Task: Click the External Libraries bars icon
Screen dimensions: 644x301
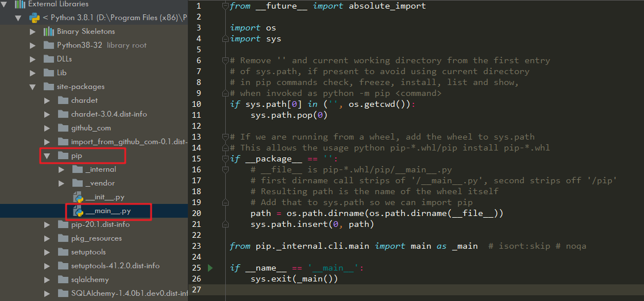Action: coord(19,4)
